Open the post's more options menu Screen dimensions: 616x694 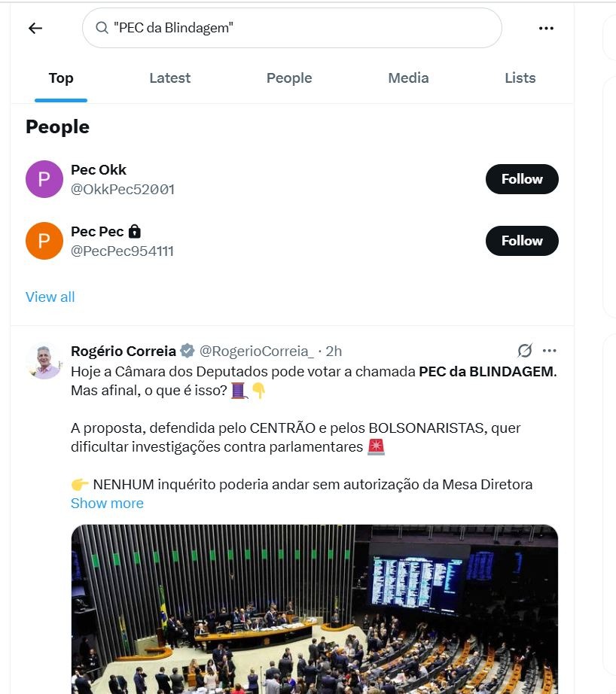pos(550,351)
